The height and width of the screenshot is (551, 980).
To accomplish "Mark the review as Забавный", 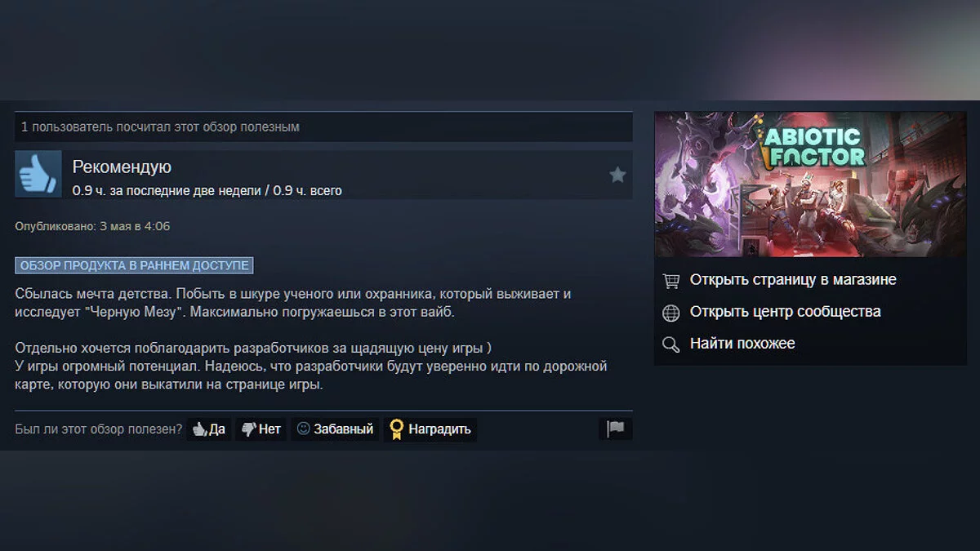I will click(x=335, y=429).
